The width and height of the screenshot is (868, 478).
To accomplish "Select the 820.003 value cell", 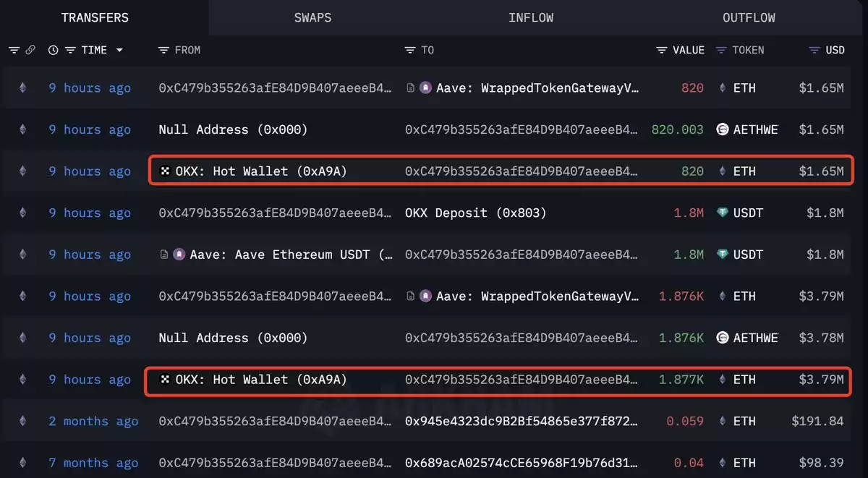I will [x=678, y=130].
